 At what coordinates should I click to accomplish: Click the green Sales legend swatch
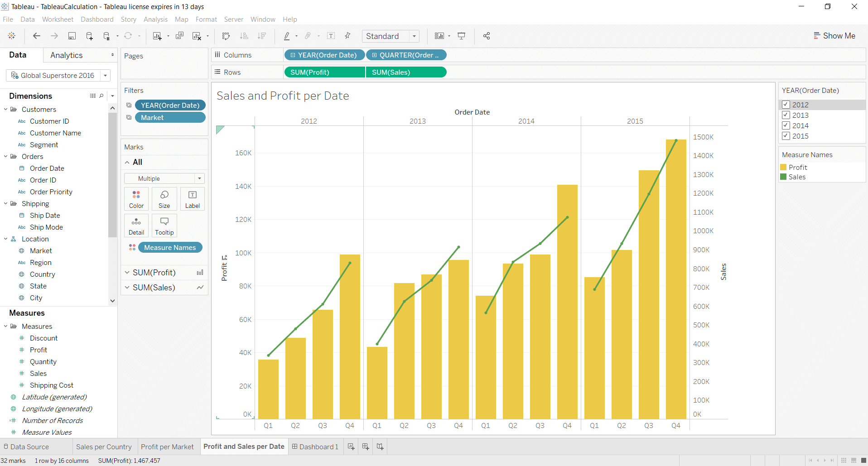click(x=783, y=177)
